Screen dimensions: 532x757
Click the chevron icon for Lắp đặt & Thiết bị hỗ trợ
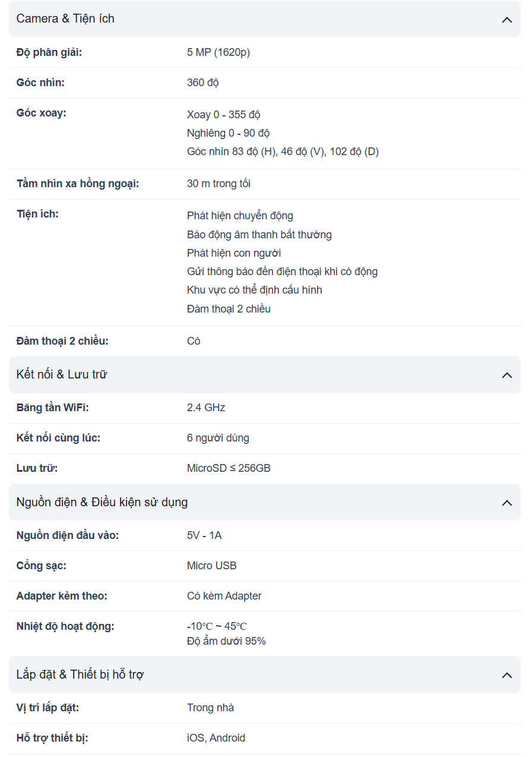coord(506,675)
